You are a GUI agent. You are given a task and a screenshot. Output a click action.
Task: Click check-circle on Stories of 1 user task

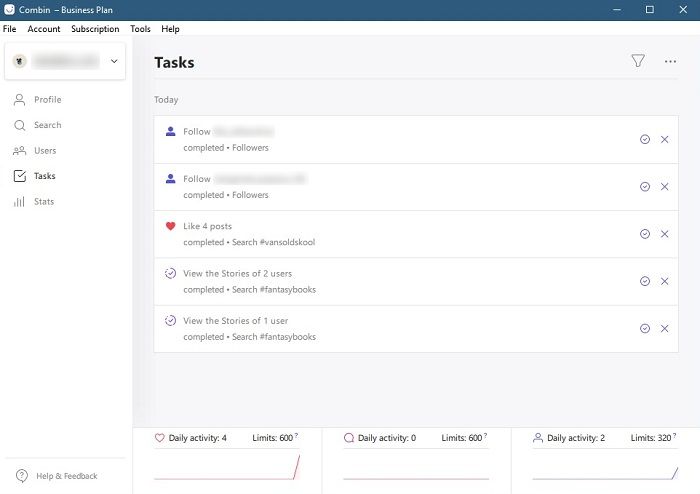tap(645, 328)
